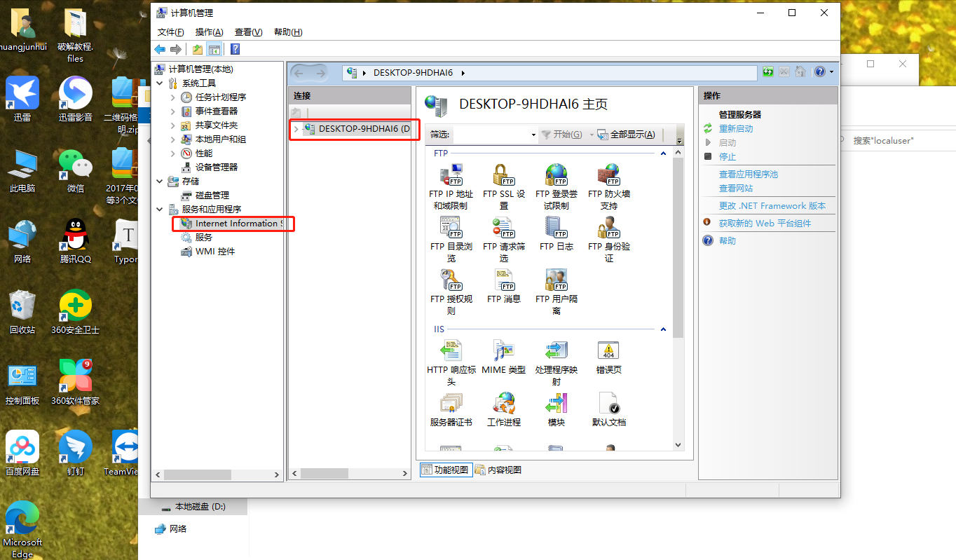956x560 pixels.
Task: Collapse the 服务和应用程序 tree node
Action: pyautogui.click(x=160, y=209)
